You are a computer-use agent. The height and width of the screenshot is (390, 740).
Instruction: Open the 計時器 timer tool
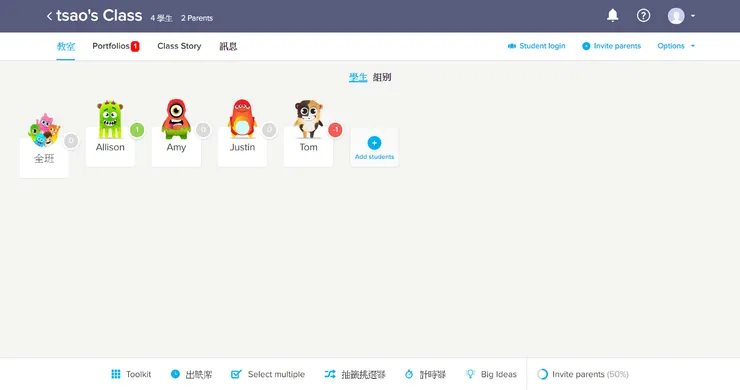point(425,374)
